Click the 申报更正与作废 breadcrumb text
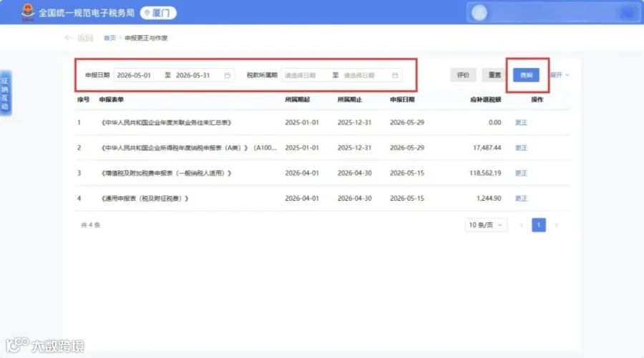 pyautogui.click(x=146, y=38)
